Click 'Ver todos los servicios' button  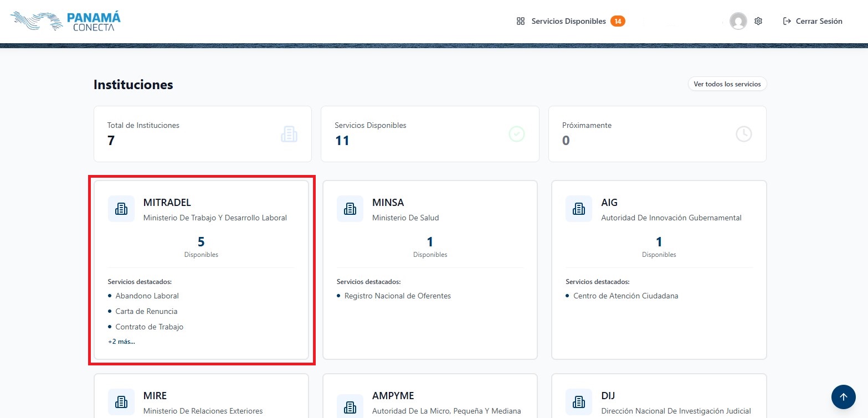pyautogui.click(x=727, y=84)
